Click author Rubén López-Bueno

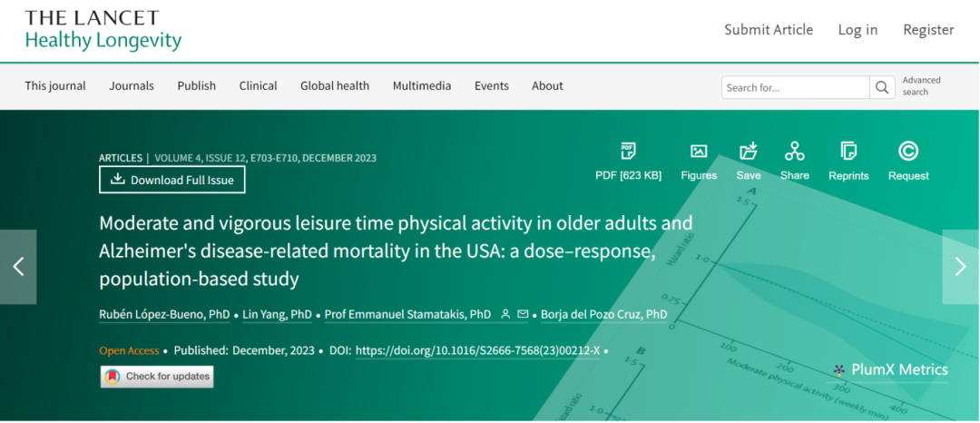[x=164, y=314]
